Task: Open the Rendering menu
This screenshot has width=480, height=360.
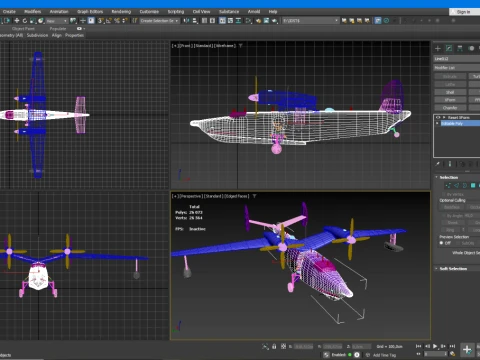Action: (x=121, y=12)
